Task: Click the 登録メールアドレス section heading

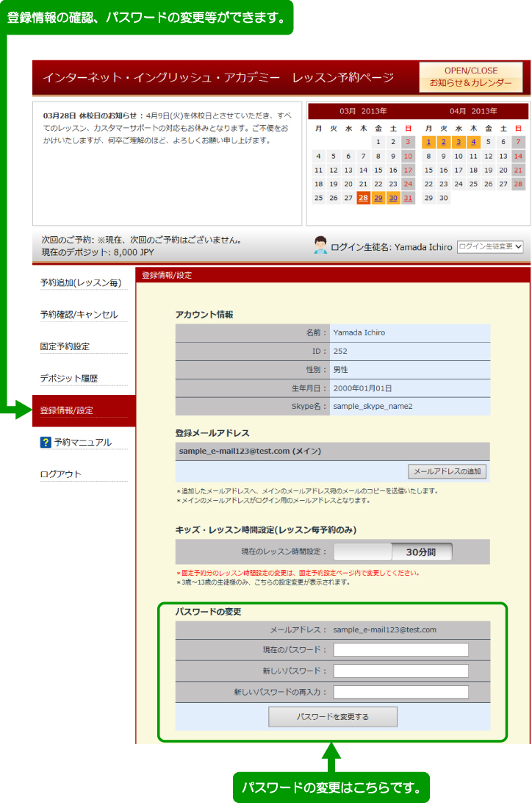Action: tap(212, 432)
